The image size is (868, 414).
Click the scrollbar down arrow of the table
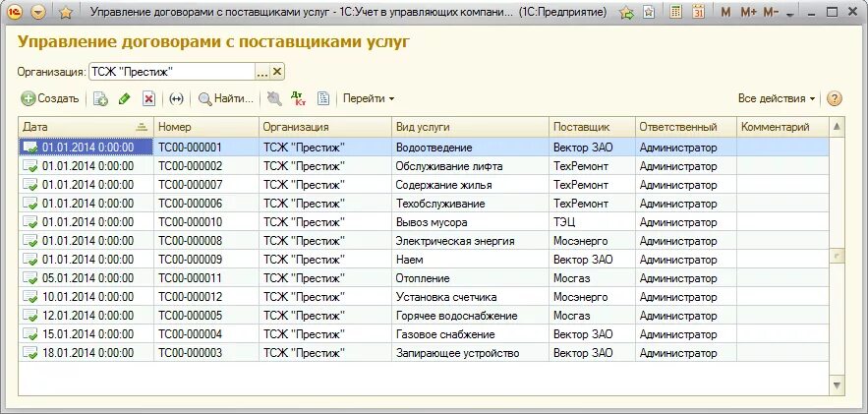click(x=837, y=385)
